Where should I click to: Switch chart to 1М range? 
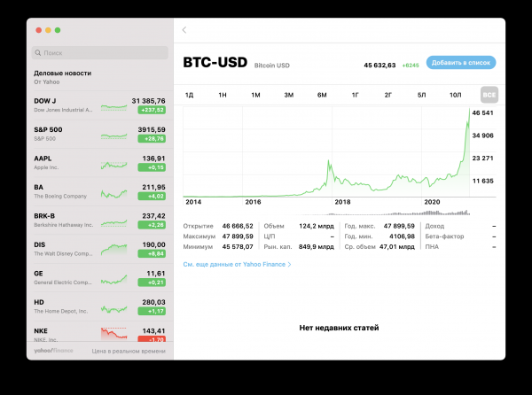click(255, 95)
